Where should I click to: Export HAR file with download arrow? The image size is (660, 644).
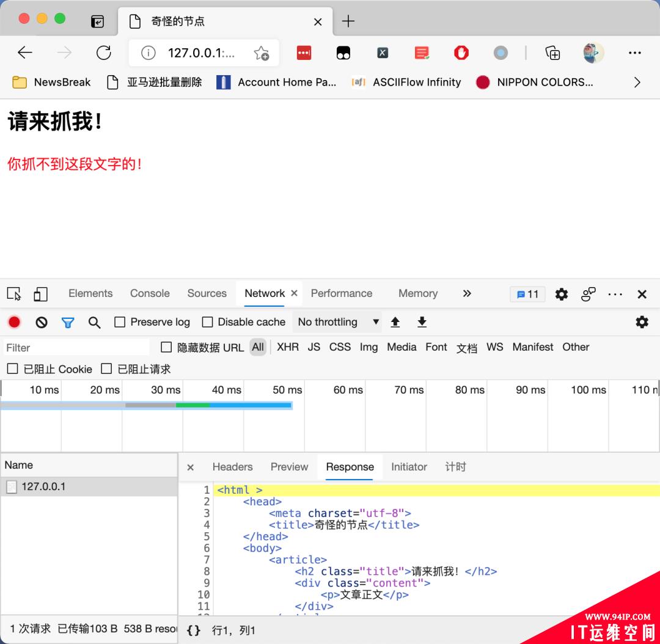click(422, 322)
